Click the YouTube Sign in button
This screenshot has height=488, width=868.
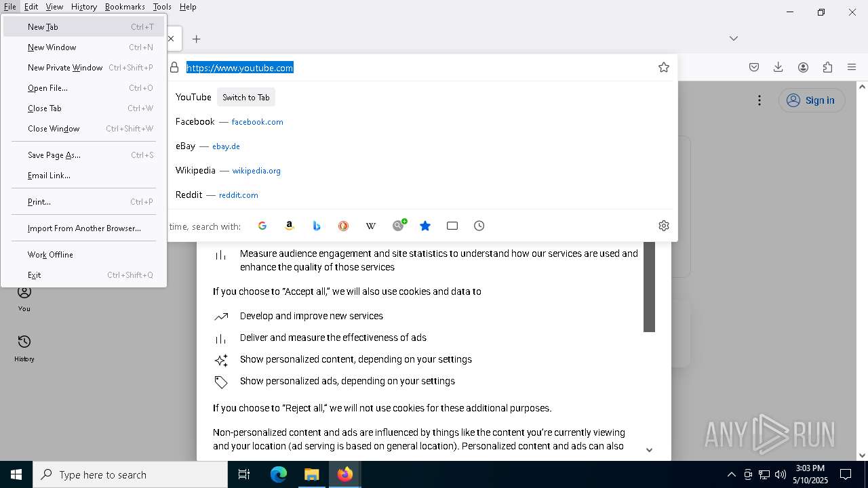(811, 100)
